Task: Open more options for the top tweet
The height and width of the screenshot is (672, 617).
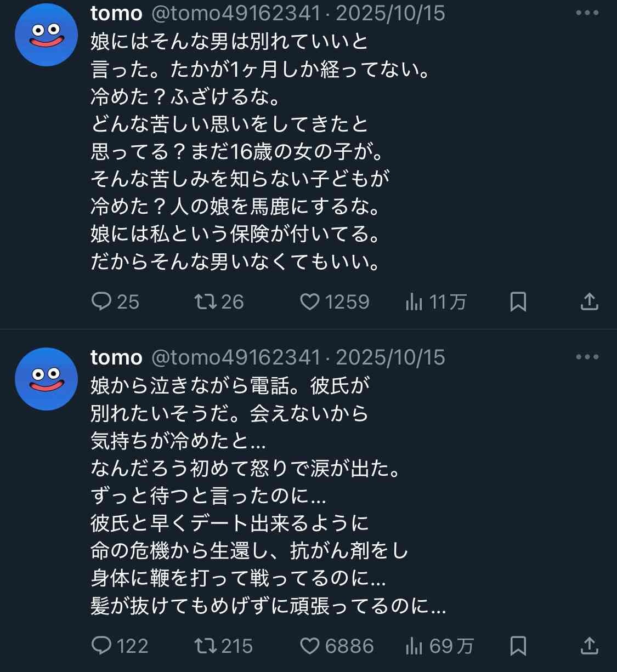Action: click(587, 13)
